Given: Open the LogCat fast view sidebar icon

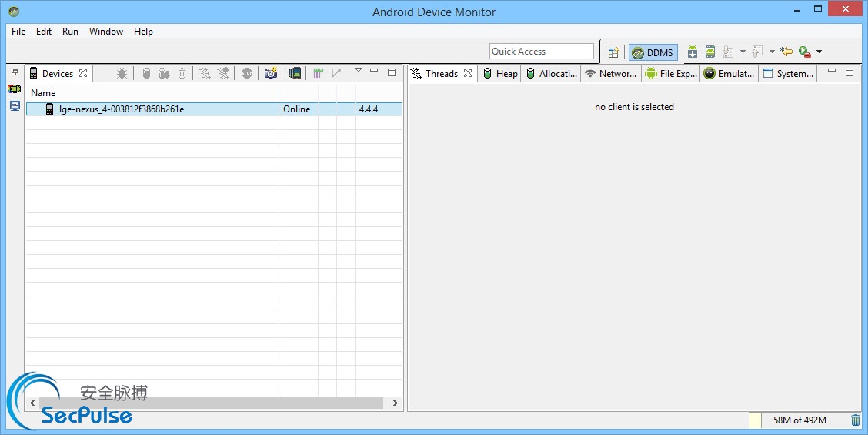Looking at the screenshot, I should coord(15,89).
